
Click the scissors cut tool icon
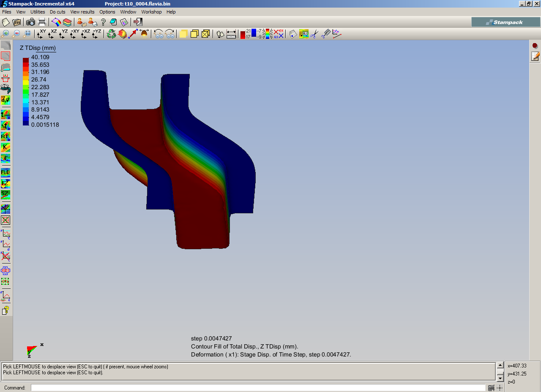tap(314, 34)
